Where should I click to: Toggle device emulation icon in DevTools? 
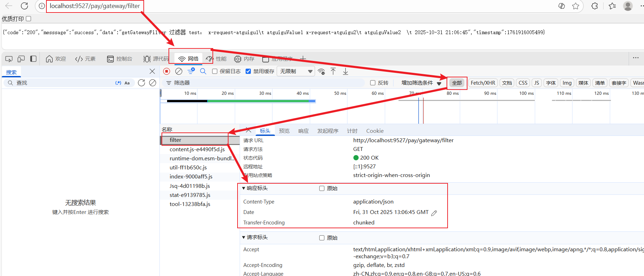click(21, 59)
